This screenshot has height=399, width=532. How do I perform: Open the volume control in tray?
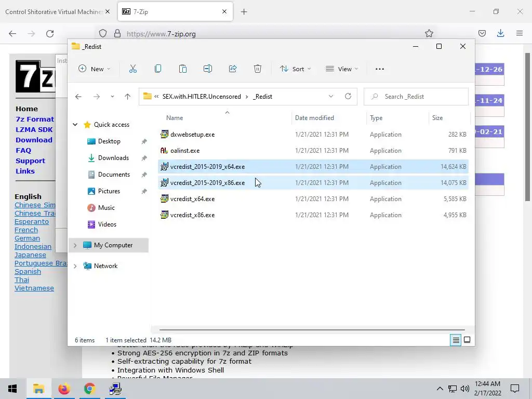[465, 389]
